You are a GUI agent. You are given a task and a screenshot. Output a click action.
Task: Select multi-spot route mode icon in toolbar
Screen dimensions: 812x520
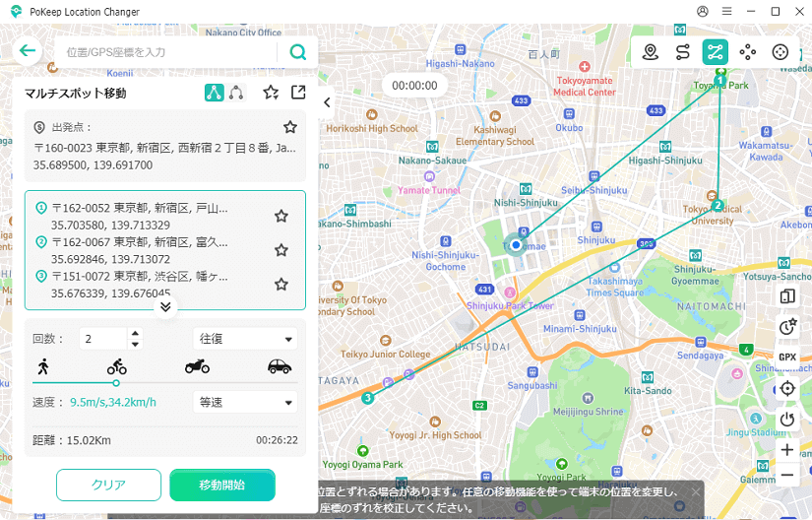(x=716, y=52)
